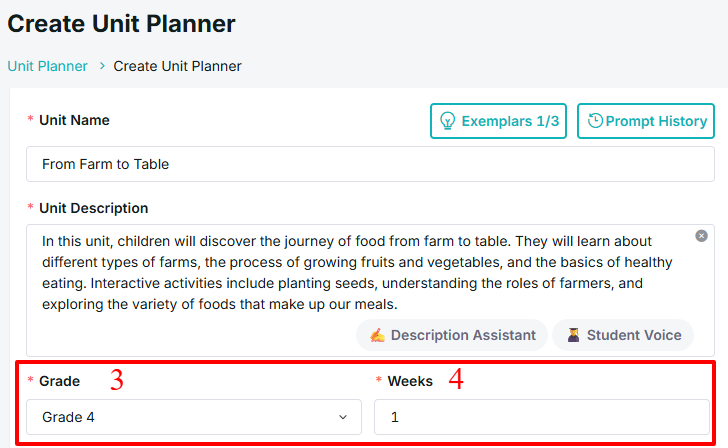728x448 pixels.
Task: Open the Prompt History button
Action: click(646, 121)
